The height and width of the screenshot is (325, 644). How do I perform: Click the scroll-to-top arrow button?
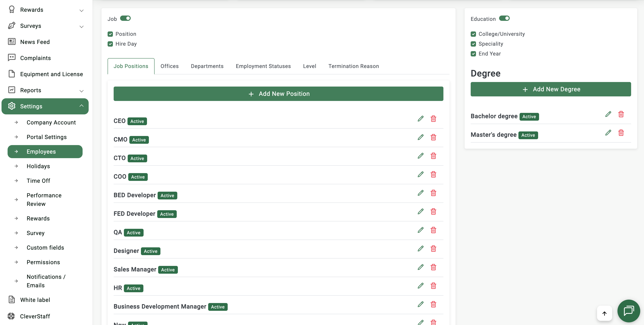[x=604, y=313]
